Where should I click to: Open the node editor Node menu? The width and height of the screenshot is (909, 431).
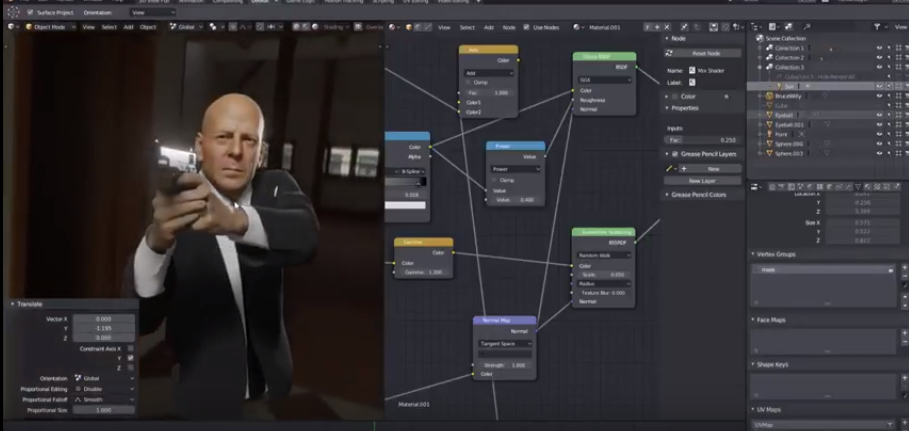(508, 27)
